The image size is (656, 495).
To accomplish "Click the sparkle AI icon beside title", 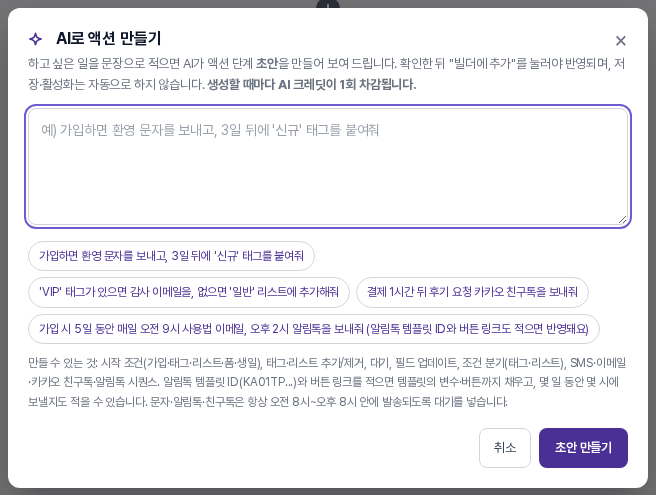I will point(36,39).
